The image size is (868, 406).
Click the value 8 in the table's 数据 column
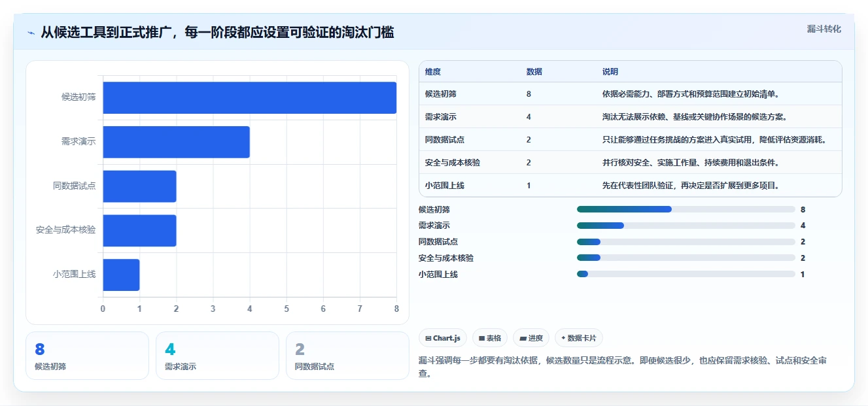(x=529, y=94)
